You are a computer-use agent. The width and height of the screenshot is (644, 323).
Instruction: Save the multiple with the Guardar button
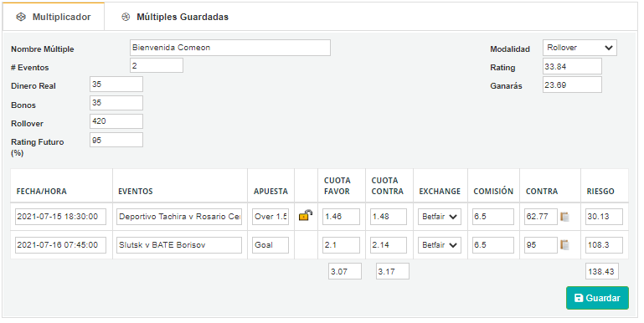point(597,298)
